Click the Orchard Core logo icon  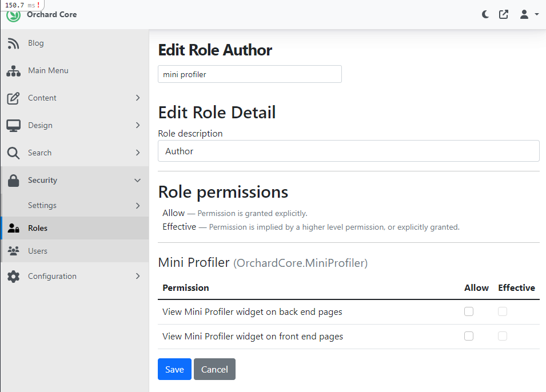14,15
